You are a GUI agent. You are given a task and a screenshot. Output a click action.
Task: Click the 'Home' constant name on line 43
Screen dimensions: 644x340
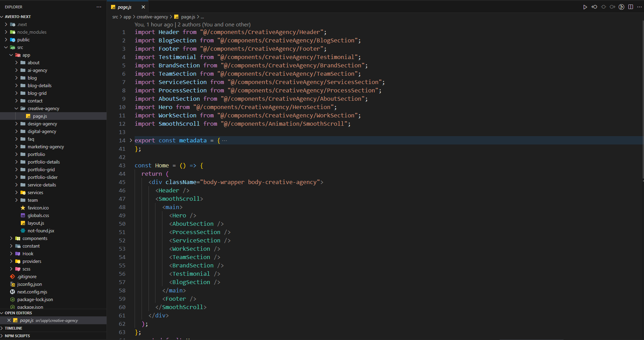pos(162,165)
